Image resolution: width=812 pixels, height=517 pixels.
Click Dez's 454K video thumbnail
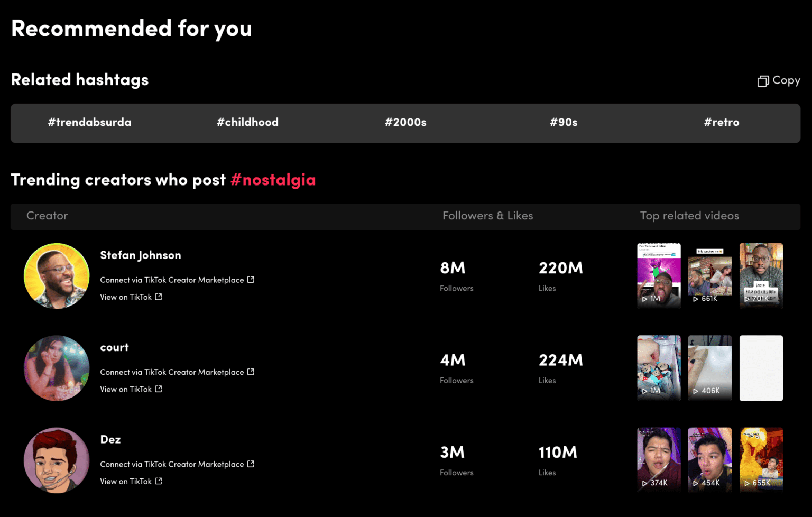(709, 460)
